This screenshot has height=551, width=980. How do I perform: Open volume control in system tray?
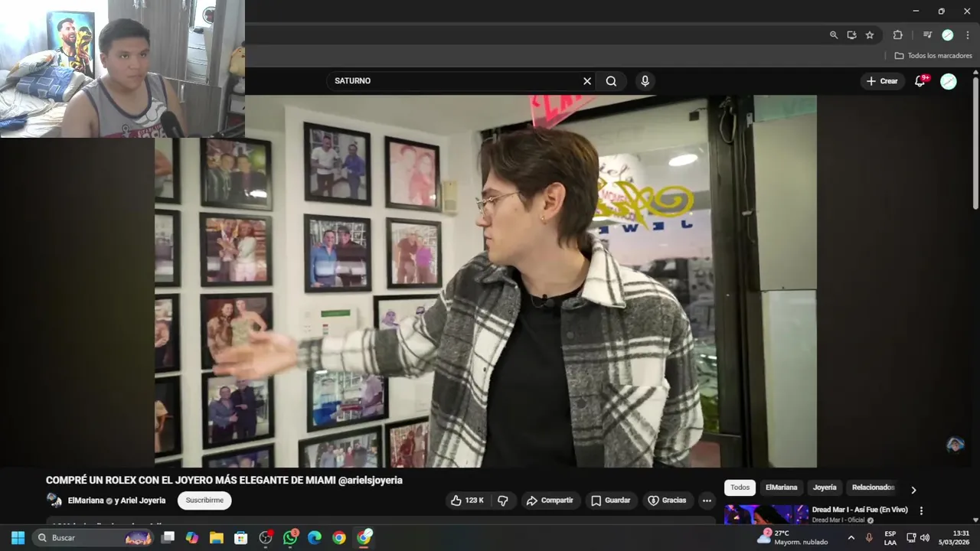pyautogui.click(x=925, y=538)
